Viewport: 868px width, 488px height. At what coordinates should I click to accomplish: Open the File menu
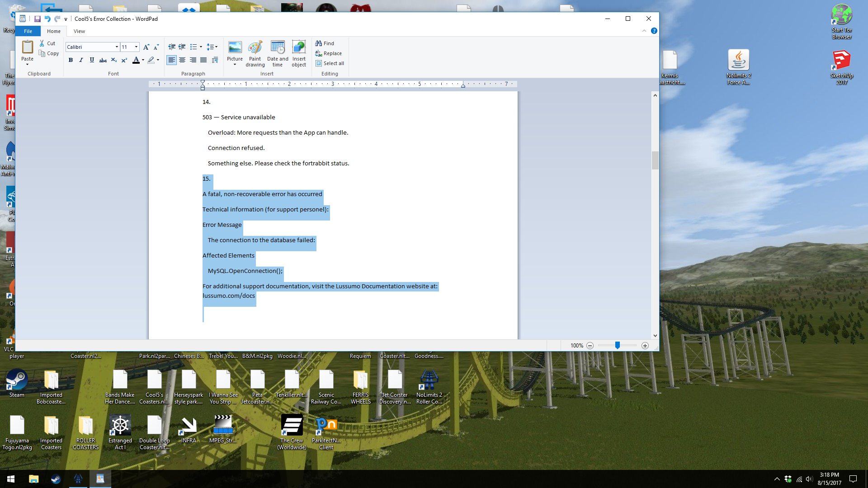tap(28, 31)
